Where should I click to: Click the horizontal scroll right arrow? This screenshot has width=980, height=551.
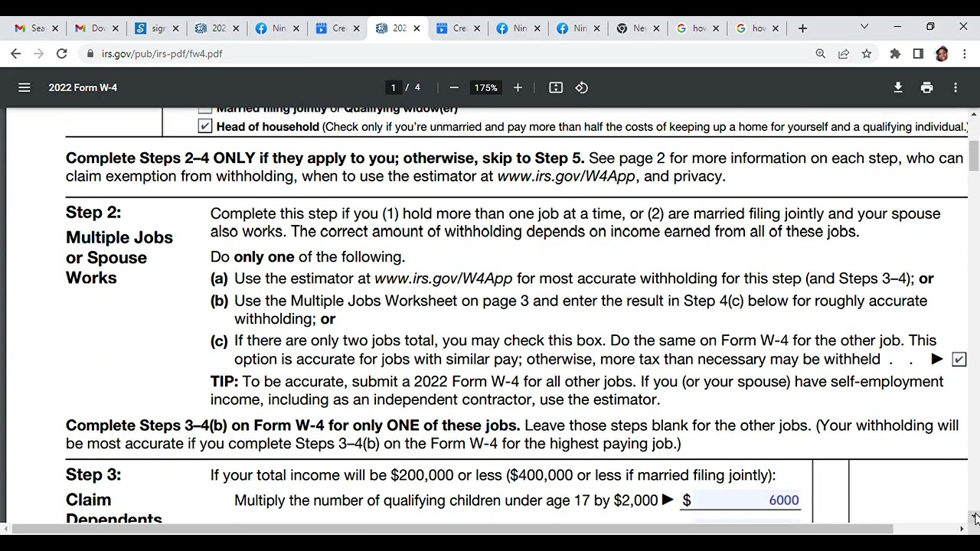[x=962, y=529]
